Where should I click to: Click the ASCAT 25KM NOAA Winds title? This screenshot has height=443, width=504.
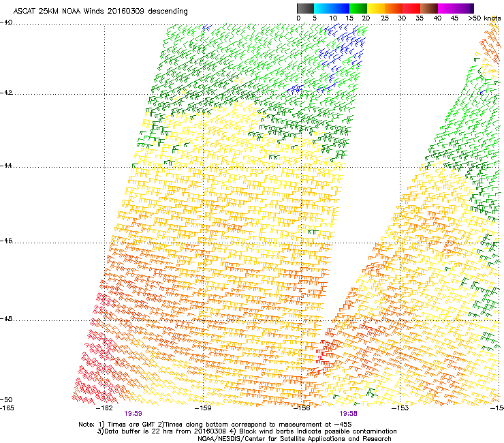(100, 12)
